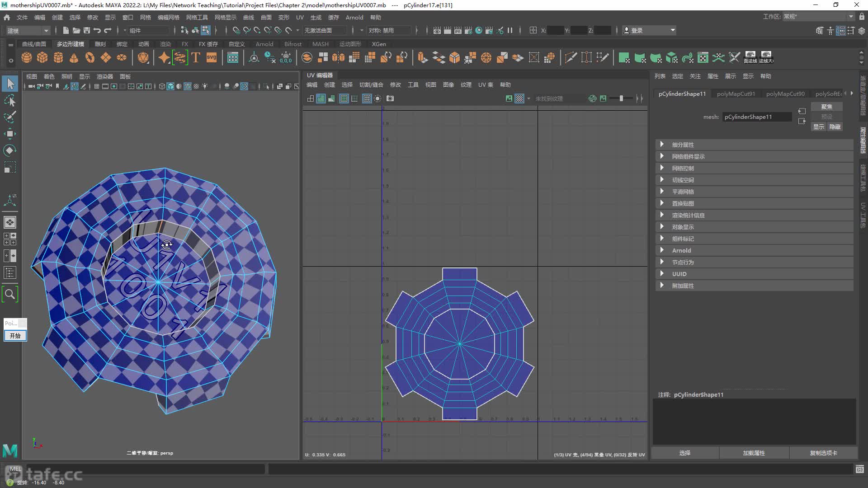Create a polygon cylinder from the shelf
Image resolution: width=868 pixels, height=488 pixels.
point(58,57)
